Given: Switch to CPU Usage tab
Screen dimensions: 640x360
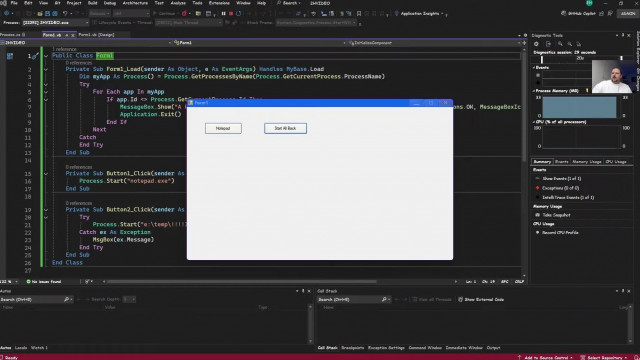Looking at the screenshot, I should click(x=616, y=162).
